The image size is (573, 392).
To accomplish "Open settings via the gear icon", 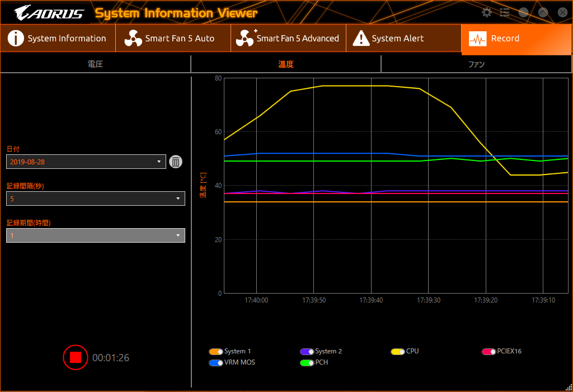I will pyautogui.click(x=486, y=13).
